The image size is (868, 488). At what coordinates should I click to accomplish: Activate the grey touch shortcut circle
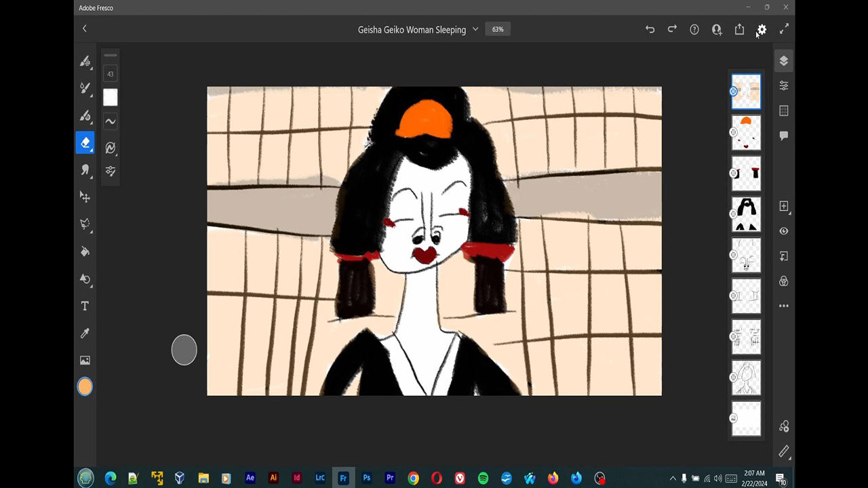184,350
